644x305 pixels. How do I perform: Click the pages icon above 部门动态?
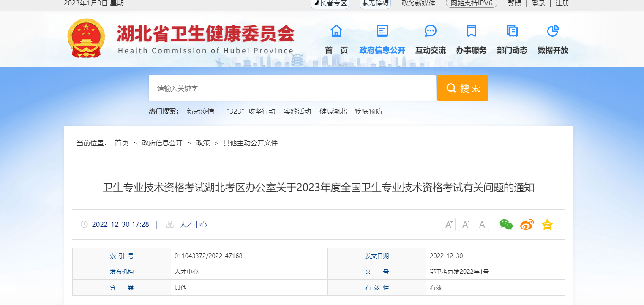click(512, 31)
